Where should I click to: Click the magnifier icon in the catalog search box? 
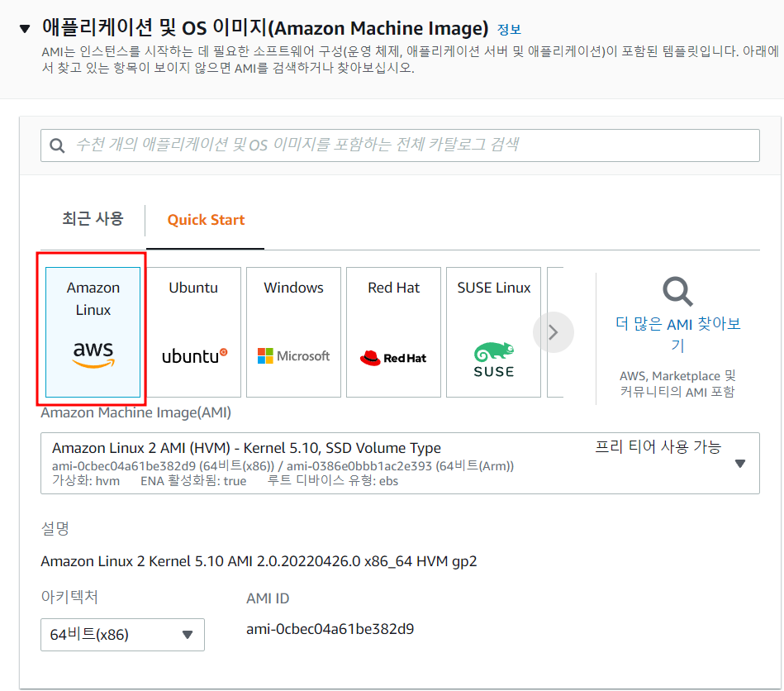click(57, 145)
